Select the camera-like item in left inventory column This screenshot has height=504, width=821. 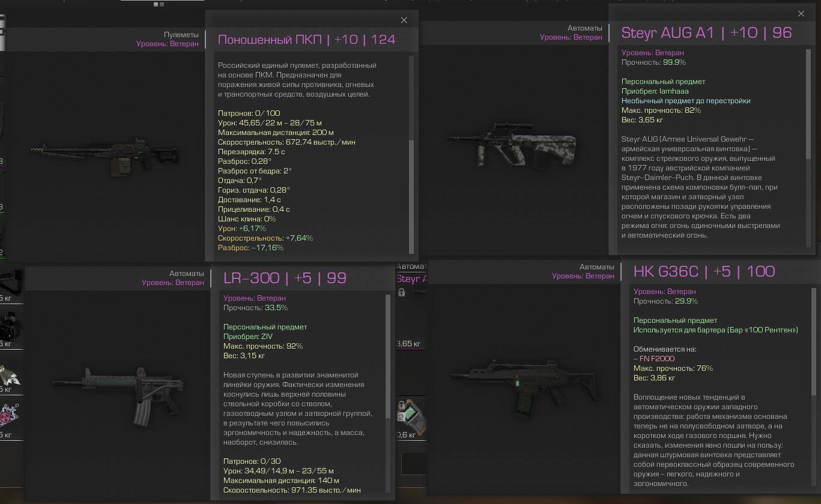(x=11, y=327)
